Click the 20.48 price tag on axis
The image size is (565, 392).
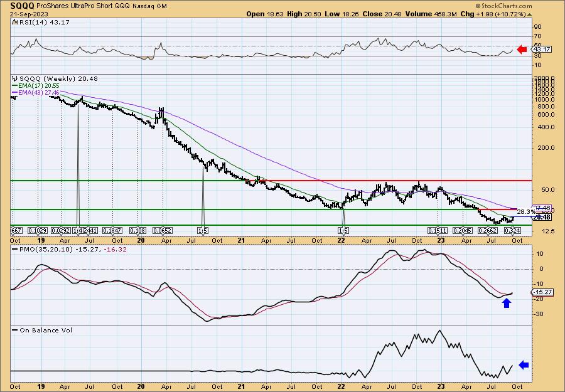542,217
